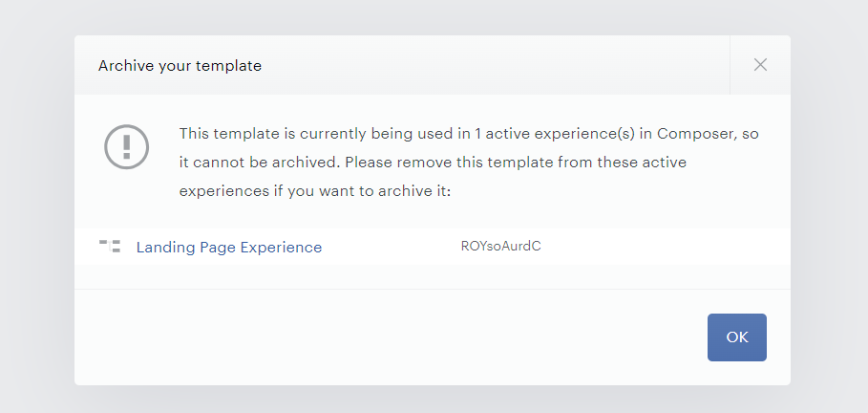The image size is (868, 413).
Task: Click the text "1 active experience(s)"
Action: 554,134
